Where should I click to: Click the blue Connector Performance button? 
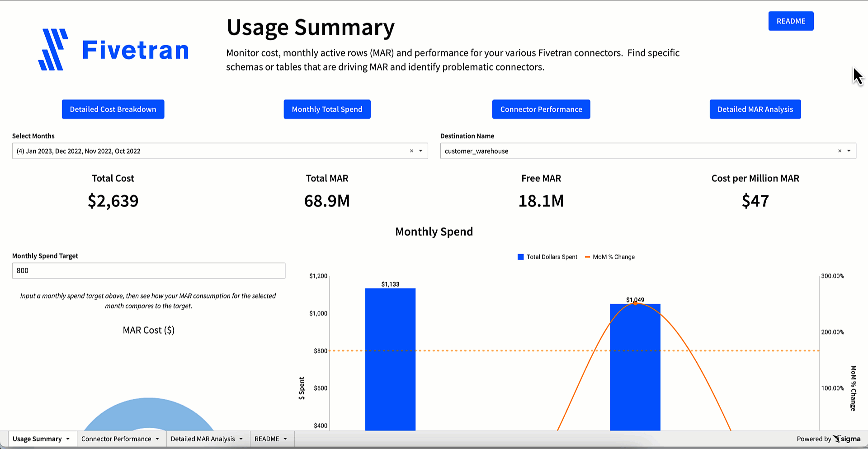pyautogui.click(x=541, y=109)
